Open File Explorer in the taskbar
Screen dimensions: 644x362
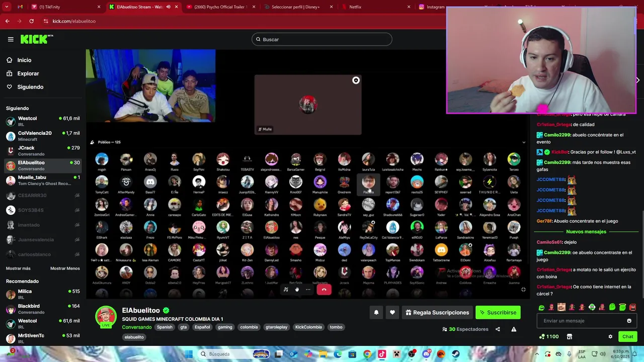pyautogui.click(x=323, y=354)
